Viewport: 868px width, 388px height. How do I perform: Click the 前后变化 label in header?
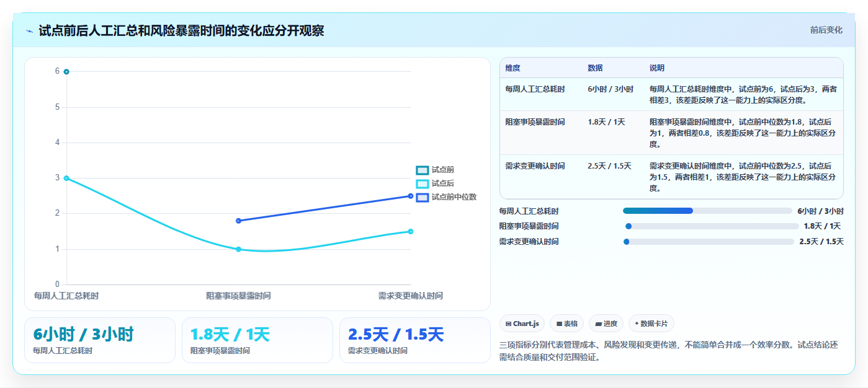(826, 30)
